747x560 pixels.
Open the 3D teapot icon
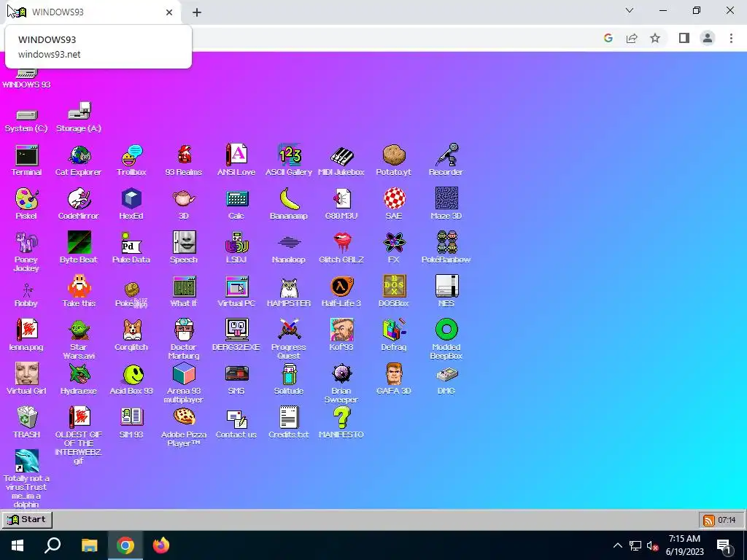(184, 199)
